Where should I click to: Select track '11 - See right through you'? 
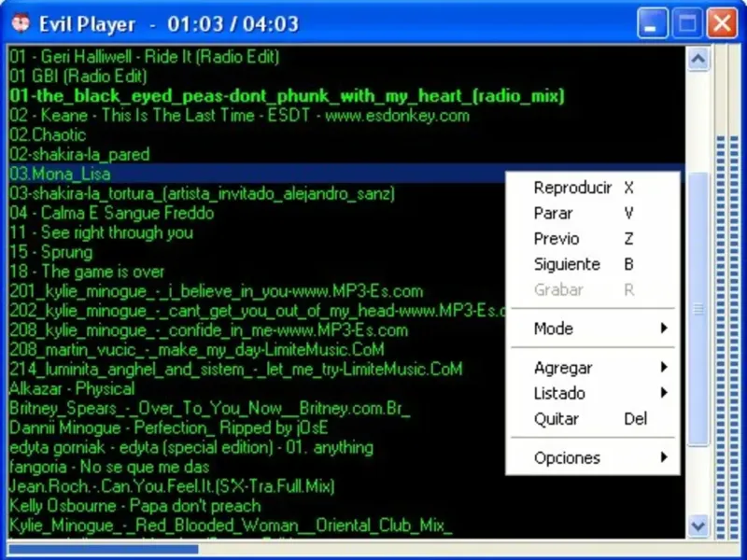click(102, 232)
